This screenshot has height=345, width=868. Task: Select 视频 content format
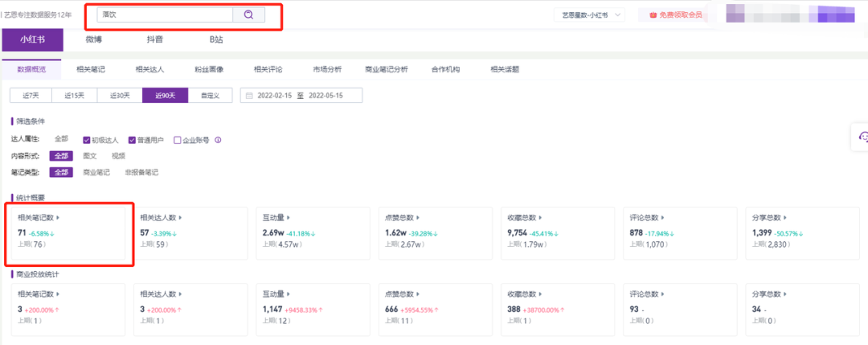pyautogui.click(x=118, y=156)
